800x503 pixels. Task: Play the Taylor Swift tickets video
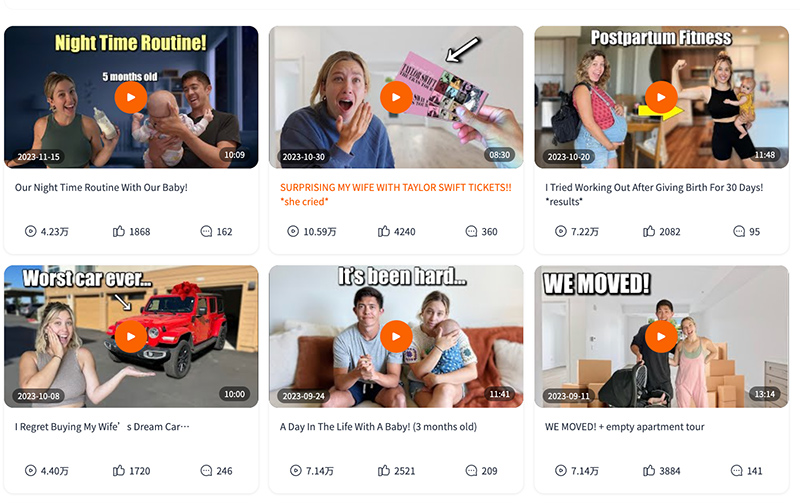pos(396,97)
